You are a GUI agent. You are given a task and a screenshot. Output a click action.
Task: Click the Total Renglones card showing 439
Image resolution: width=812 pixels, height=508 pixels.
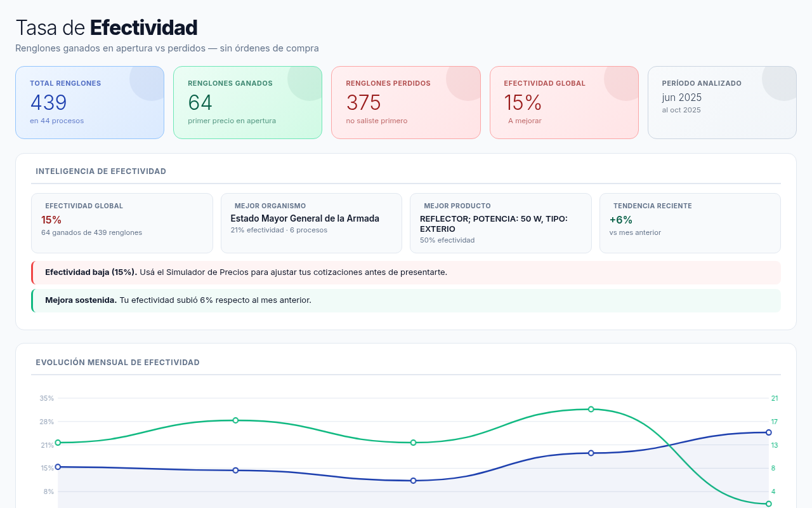pos(89,102)
